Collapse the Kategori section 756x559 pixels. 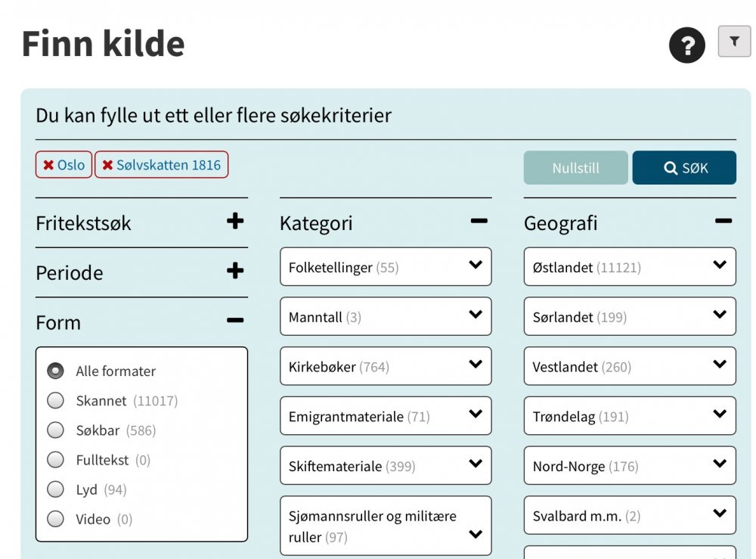pos(479,222)
